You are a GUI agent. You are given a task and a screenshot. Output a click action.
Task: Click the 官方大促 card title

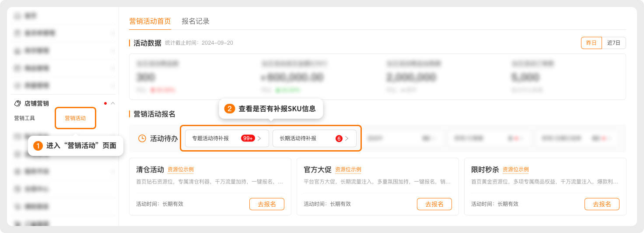pos(317,169)
